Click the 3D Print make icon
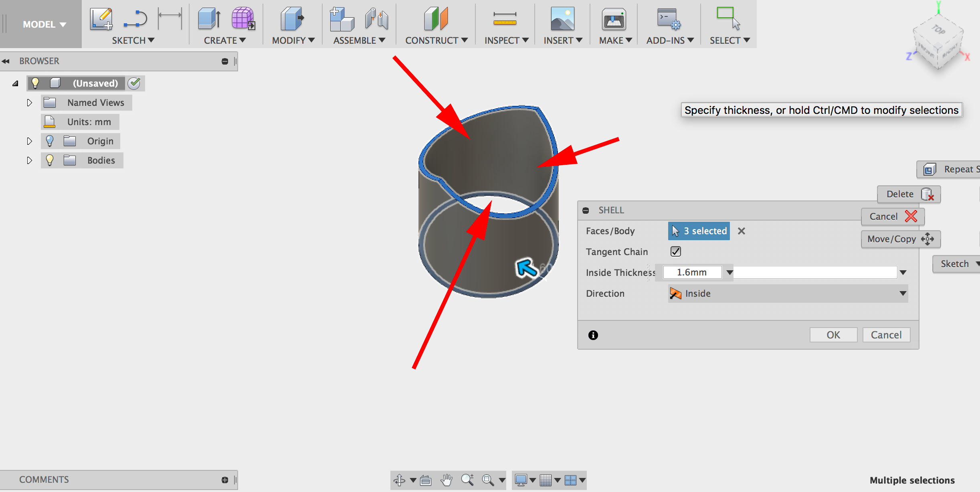The height and width of the screenshot is (492, 980). 614,19
